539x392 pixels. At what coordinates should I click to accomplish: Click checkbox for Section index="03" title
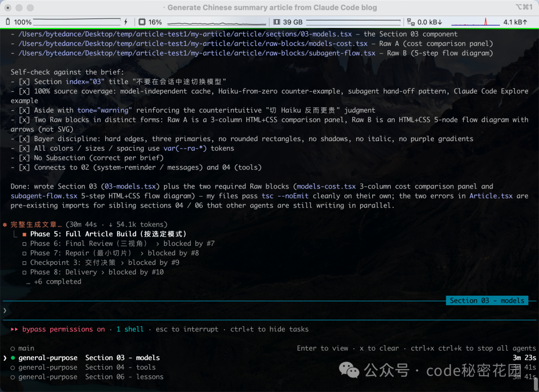(24, 82)
